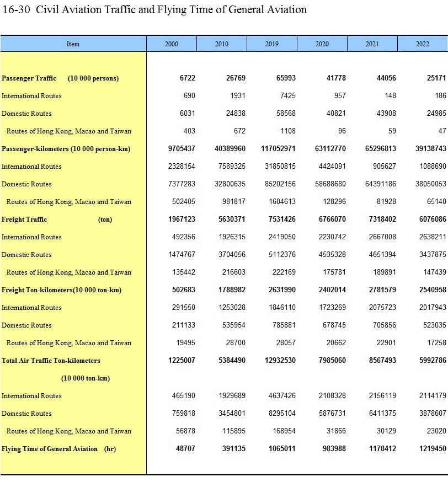Click Passenger Traffic value 6722
The image size is (448, 493).
(188, 78)
